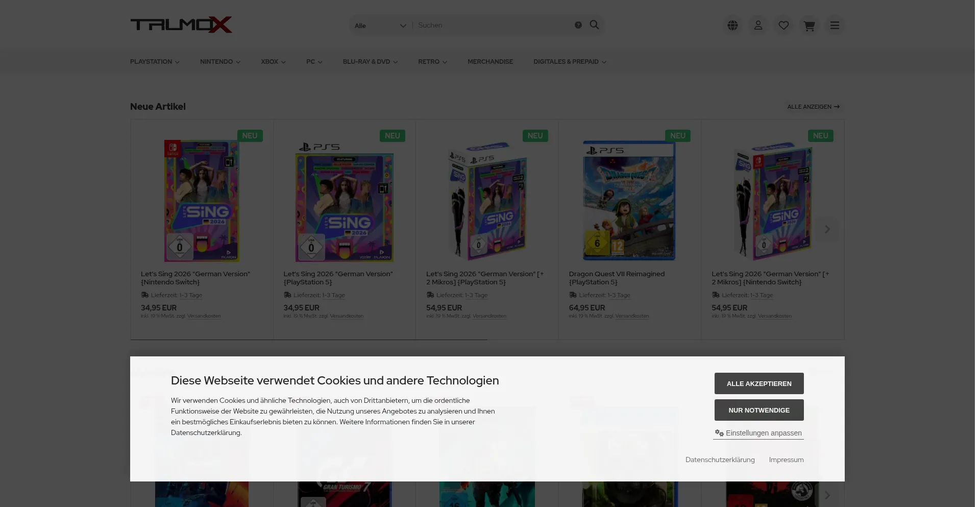Viewport: 980px width, 507px height.
Task: Open the Merchandise menu item
Action: [x=490, y=62]
